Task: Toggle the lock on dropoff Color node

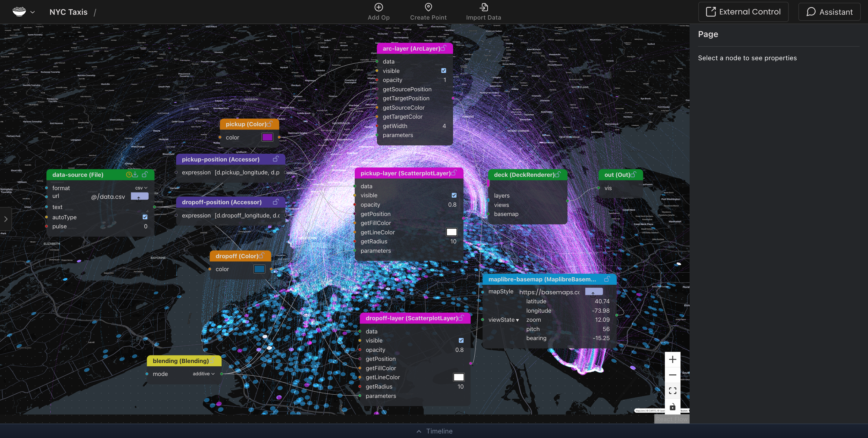Action: pos(262,256)
